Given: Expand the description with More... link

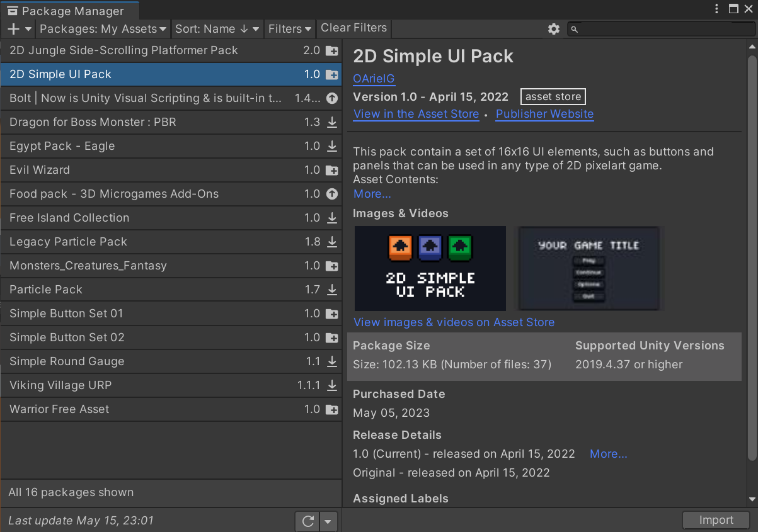Looking at the screenshot, I should click(372, 194).
